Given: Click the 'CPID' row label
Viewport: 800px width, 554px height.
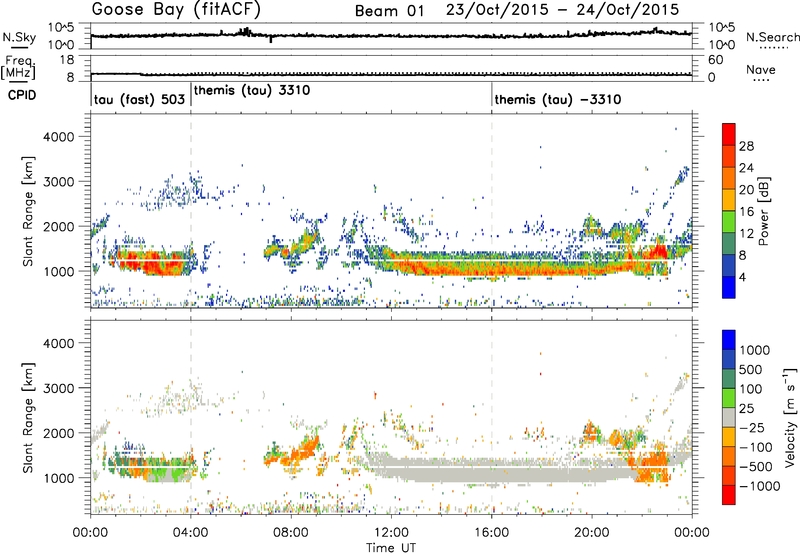Looking at the screenshot, I should 22,95.
